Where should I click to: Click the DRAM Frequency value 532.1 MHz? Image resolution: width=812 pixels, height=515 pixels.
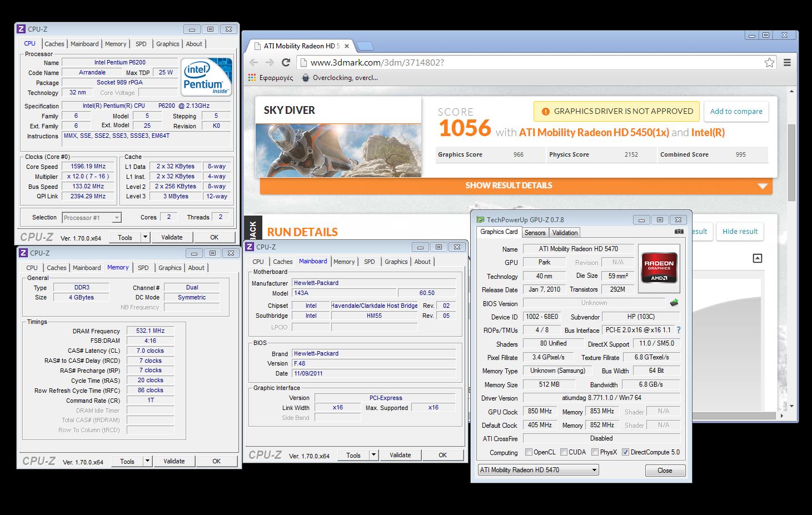(x=150, y=331)
